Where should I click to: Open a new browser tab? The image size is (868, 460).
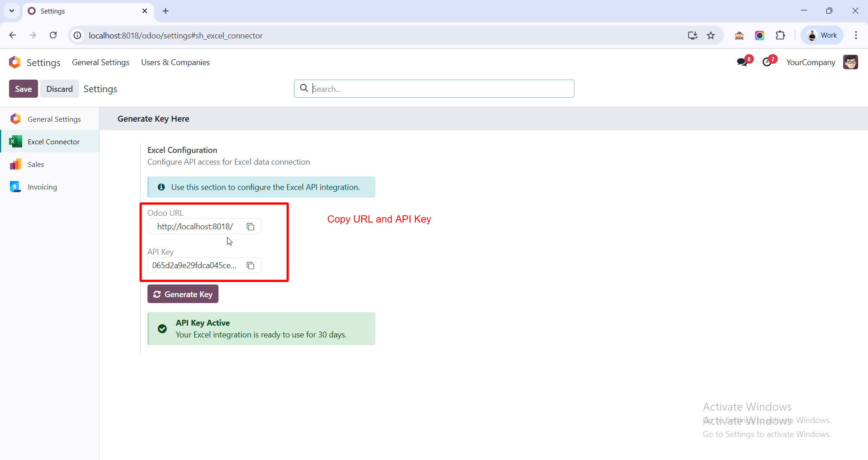(x=166, y=11)
